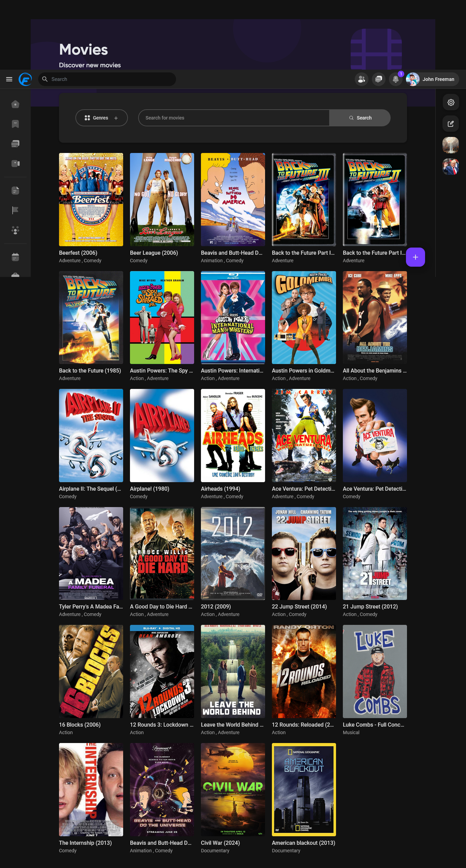Open 'Airheads (1994)' title link
The width and height of the screenshot is (466, 868).
(220, 489)
